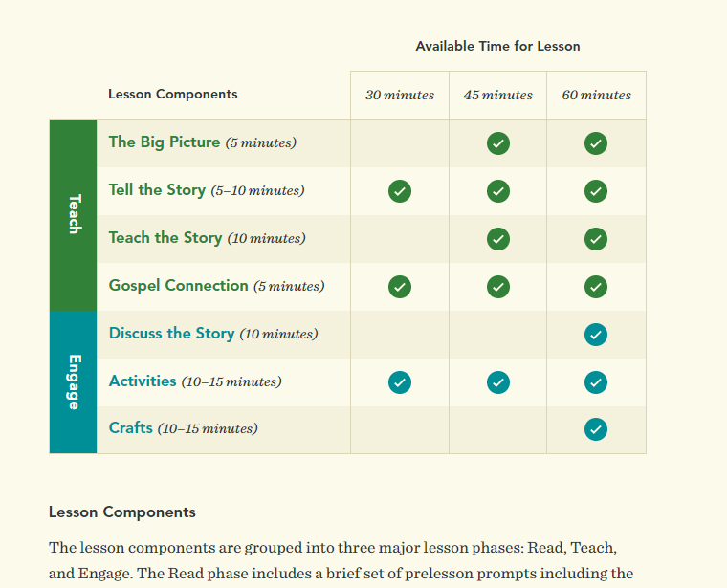The height and width of the screenshot is (588, 727).
Task: Click Gospel Connection 60 minutes checkmark
Action: 596,287
